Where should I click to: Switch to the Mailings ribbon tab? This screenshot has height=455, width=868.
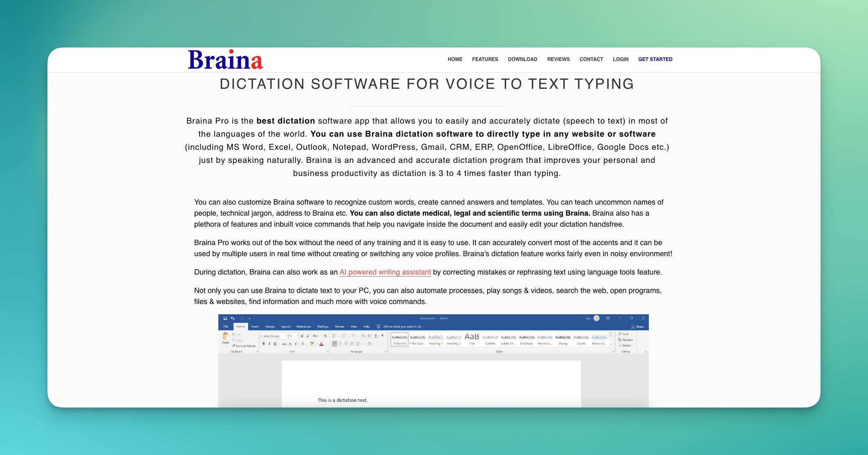(323, 327)
